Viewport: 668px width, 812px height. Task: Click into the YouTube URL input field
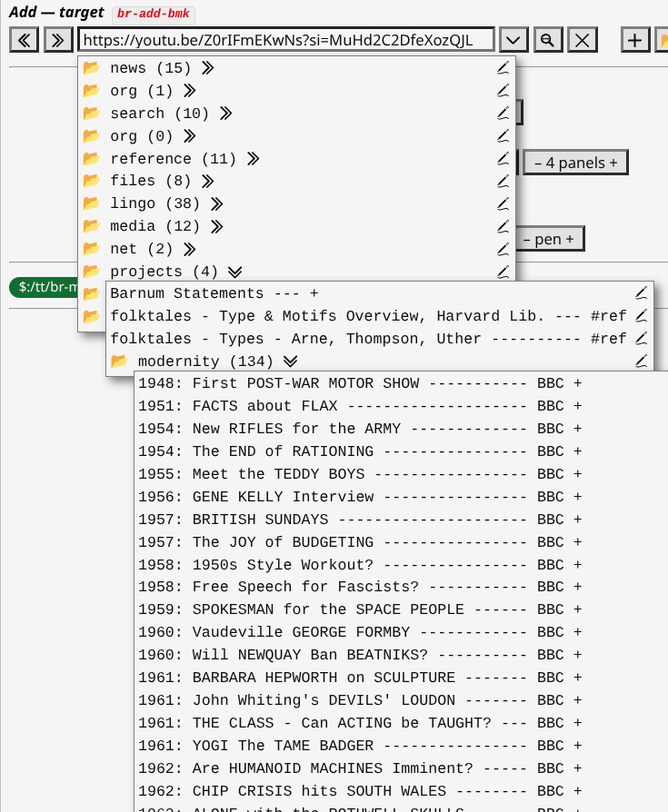coord(286,40)
